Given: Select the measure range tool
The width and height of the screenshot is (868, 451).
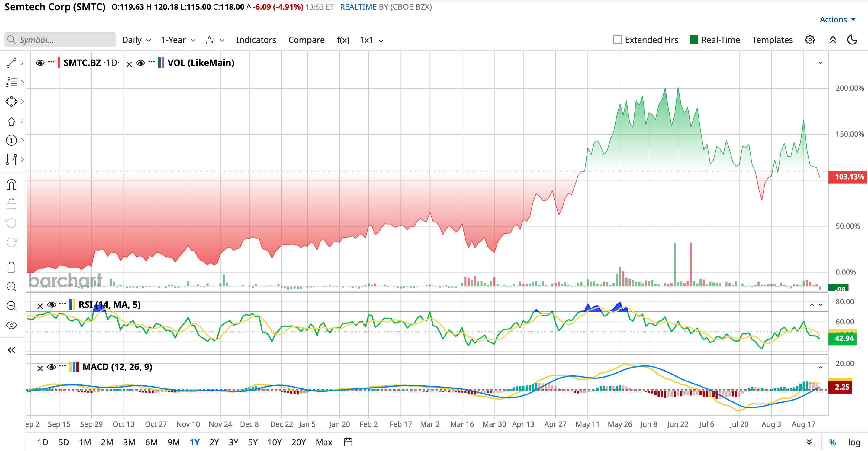Looking at the screenshot, I should [x=11, y=160].
